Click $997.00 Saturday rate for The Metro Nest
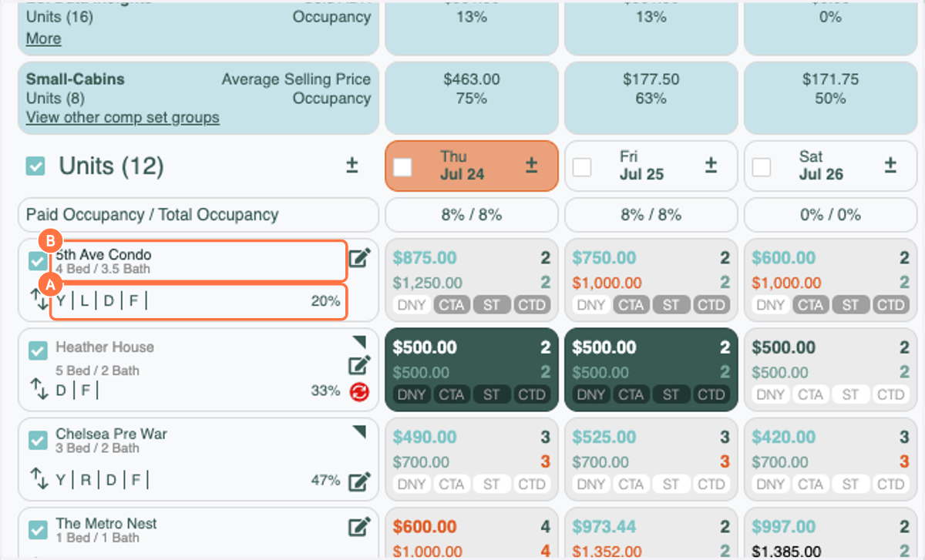The height and width of the screenshot is (560, 925). click(x=784, y=527)
